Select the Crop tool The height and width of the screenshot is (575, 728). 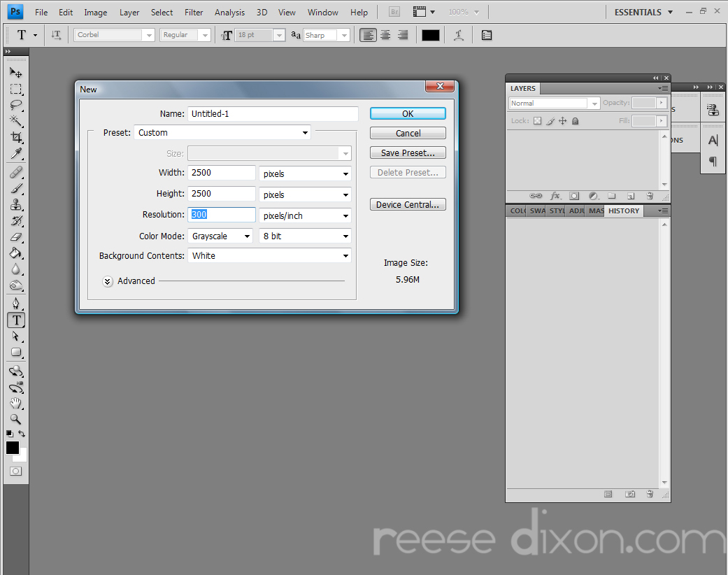[16, 137]
